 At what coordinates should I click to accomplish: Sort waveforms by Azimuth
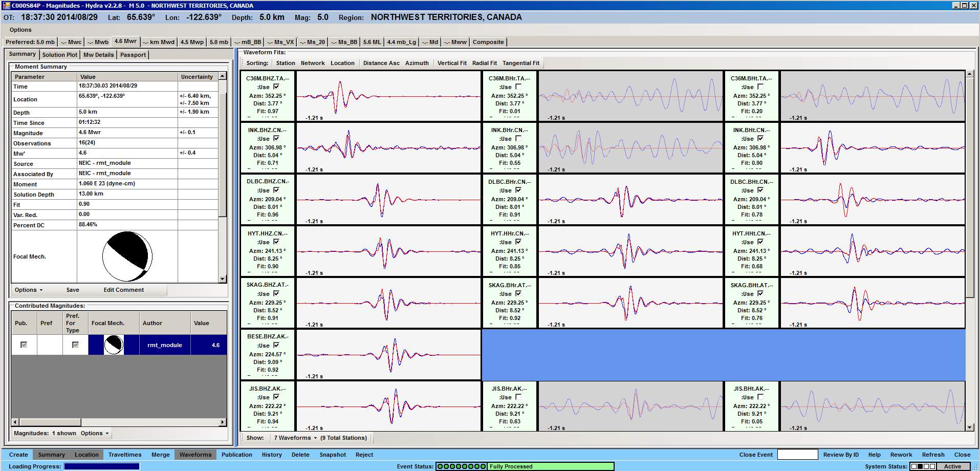[417, 63]
